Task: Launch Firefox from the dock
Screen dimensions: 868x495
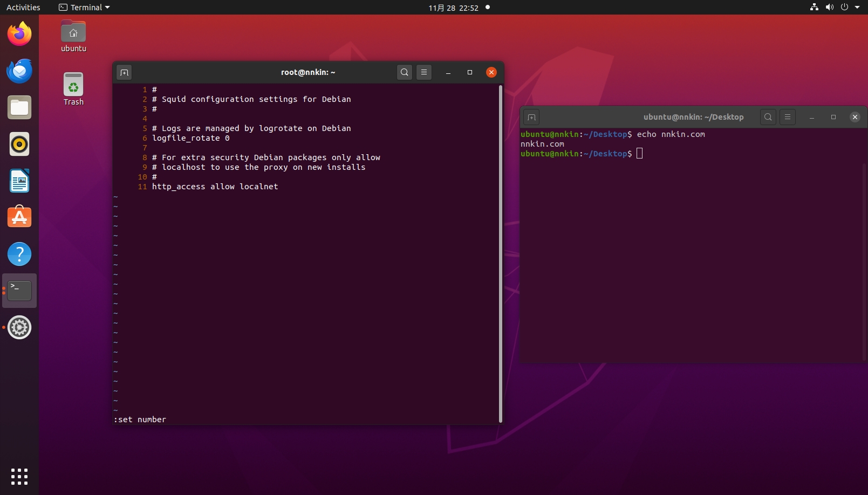Action: point(19,35)
